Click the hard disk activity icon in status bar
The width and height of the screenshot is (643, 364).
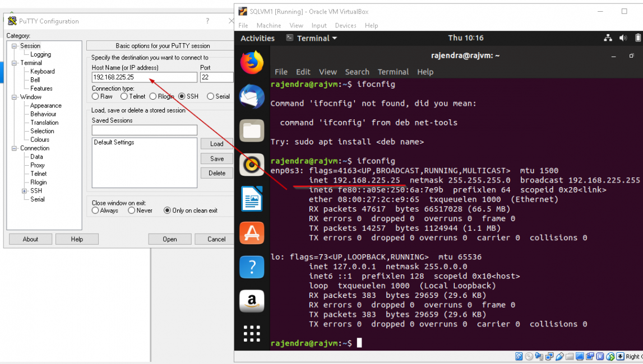[519, 356]
